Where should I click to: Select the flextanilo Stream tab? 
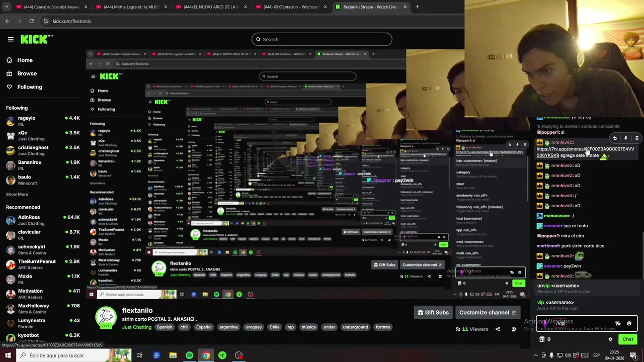tap(372, 7)
